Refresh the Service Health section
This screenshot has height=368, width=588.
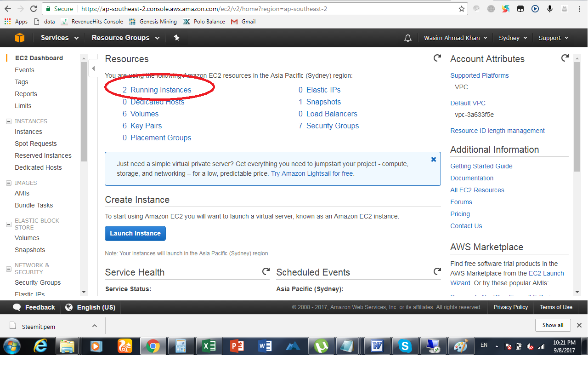(x=266, y=271)
